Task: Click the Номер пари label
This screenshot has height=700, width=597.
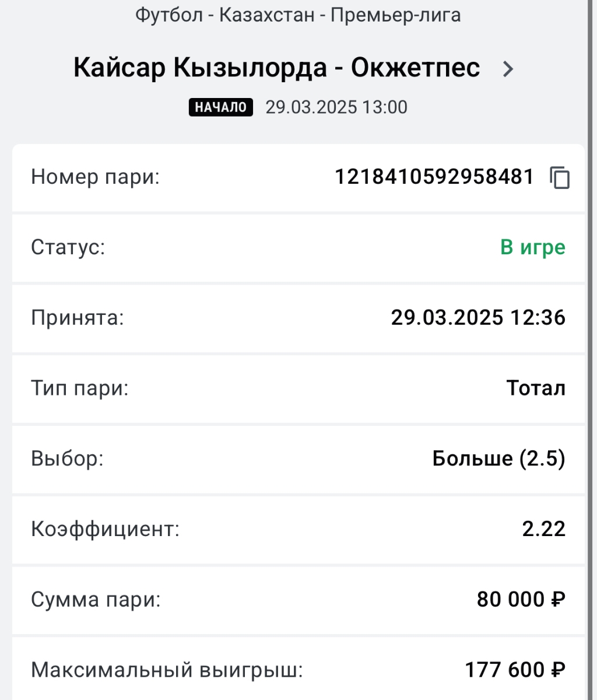Action: (95, 177)
